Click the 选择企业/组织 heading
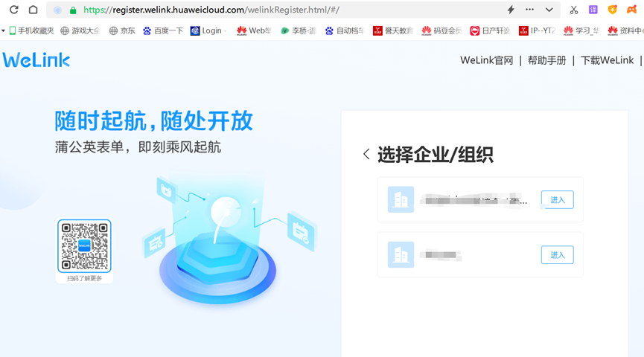 tap(435, 155)
